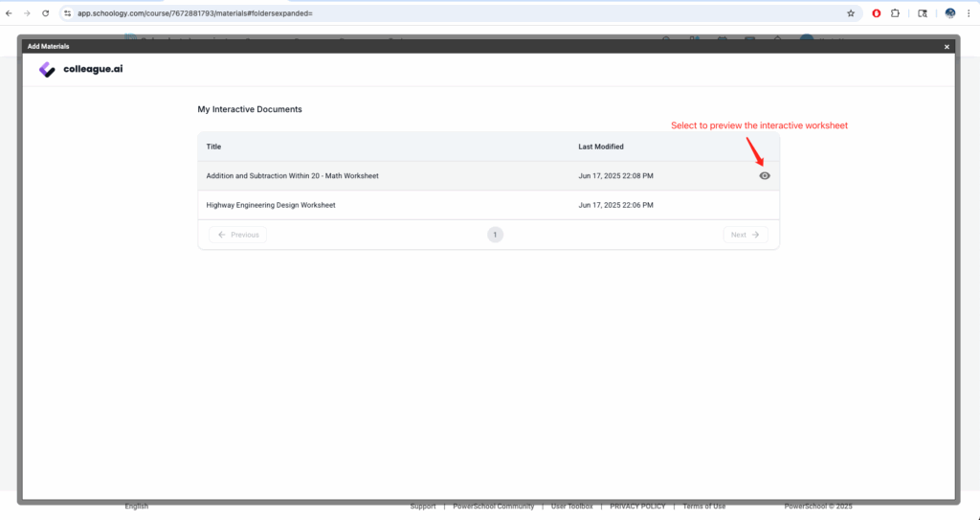Click the Next pagination button

[x=745, y=235]
